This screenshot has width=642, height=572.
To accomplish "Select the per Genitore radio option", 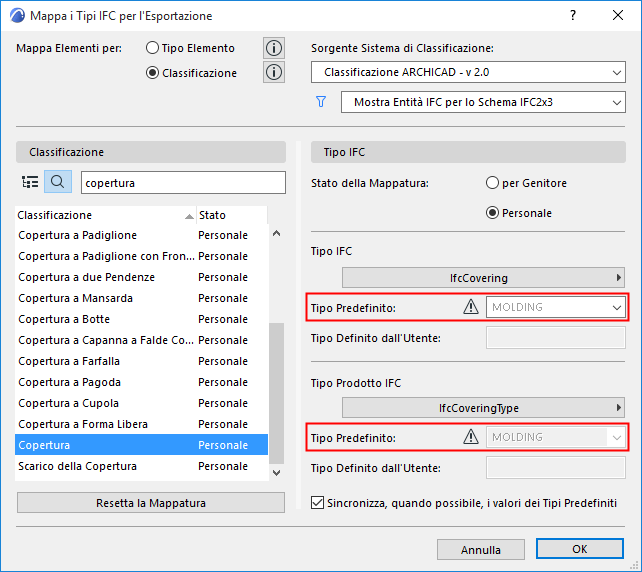I will pyautogui.click(x=492, y=183).
